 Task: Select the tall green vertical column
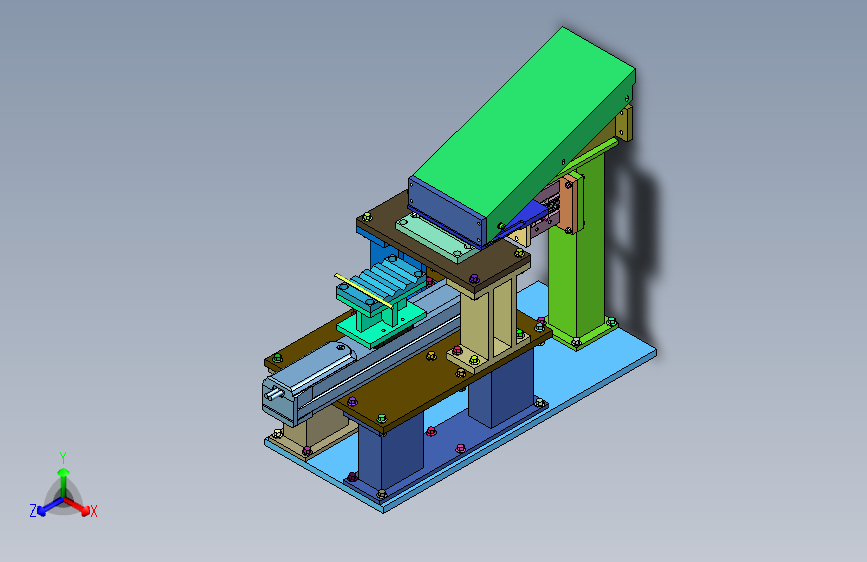[x=576, y=249]
